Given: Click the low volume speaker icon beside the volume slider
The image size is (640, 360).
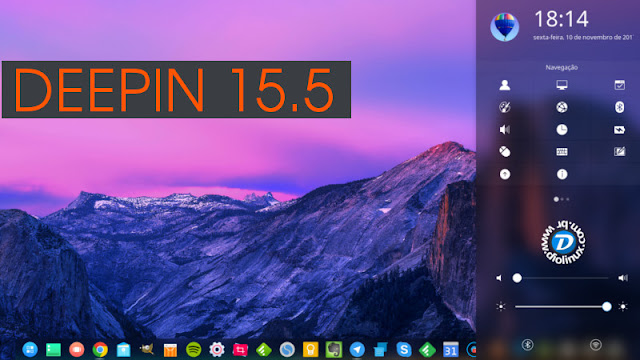Looking at the screenshot, I should tap(499, 278).
